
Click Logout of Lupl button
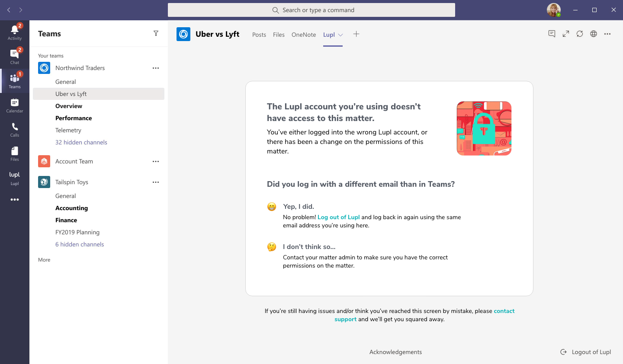point(586,352)
